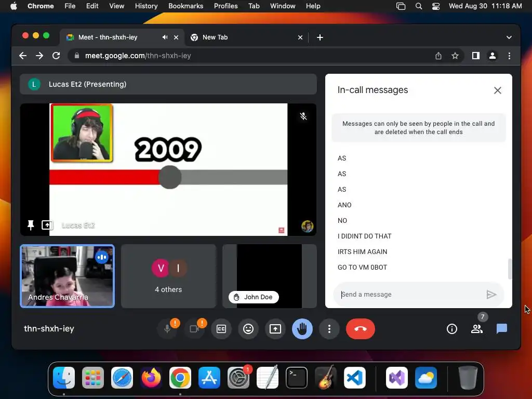Click the chat panel scrollbar
532x399 pixels.
(509, 269)
